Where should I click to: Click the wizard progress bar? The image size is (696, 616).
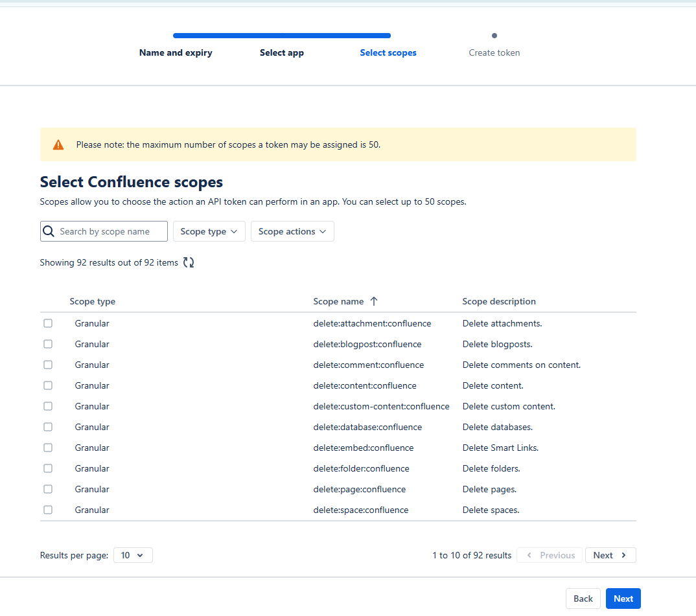282,36
